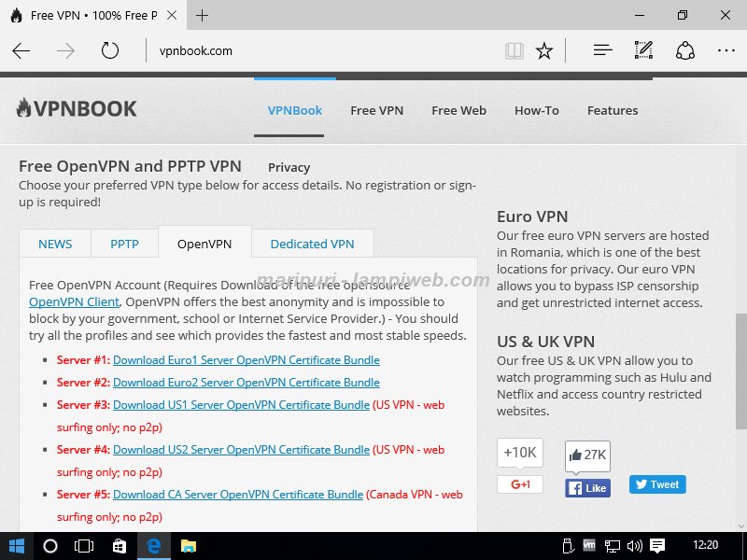Image resolution: width=747 pixels, height=560 pixels.
Task: Open the Action Center notifications icon
Action: point(657,546)
